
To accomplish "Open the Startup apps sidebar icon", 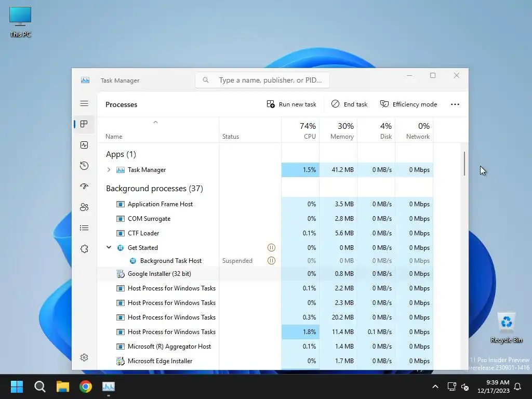I will (x=84, y=187).
